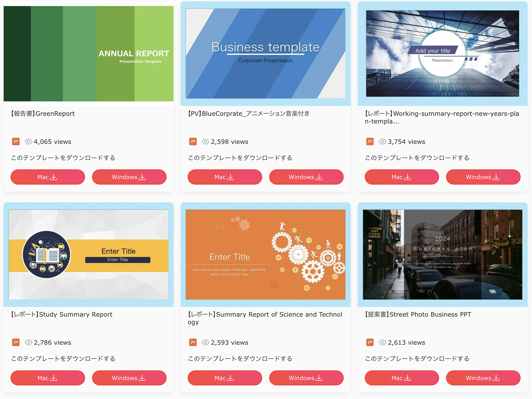This screenshot has height=399, width=532.
Task: Click the PowerPoint icon under Working-summary-report template
Action: [370, 141]
